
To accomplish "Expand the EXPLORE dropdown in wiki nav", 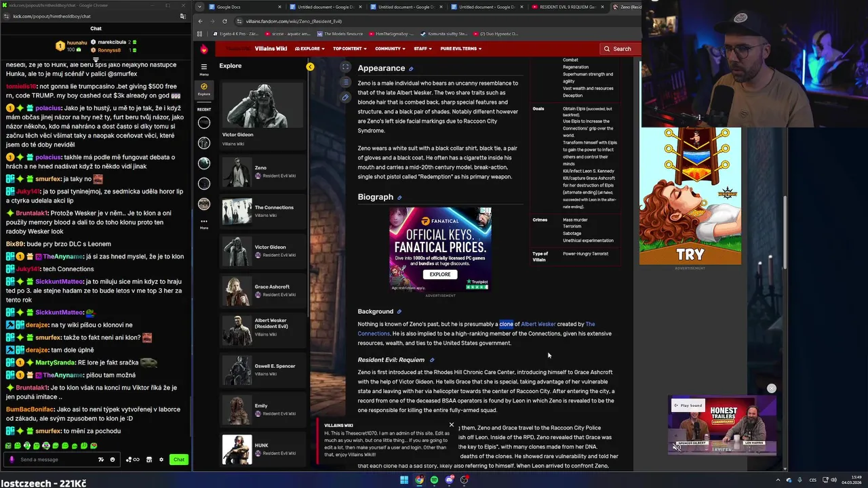I will click(310, 49).
